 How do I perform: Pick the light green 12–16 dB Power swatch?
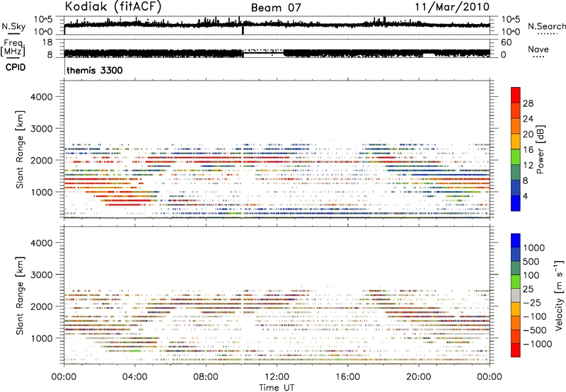516,157
